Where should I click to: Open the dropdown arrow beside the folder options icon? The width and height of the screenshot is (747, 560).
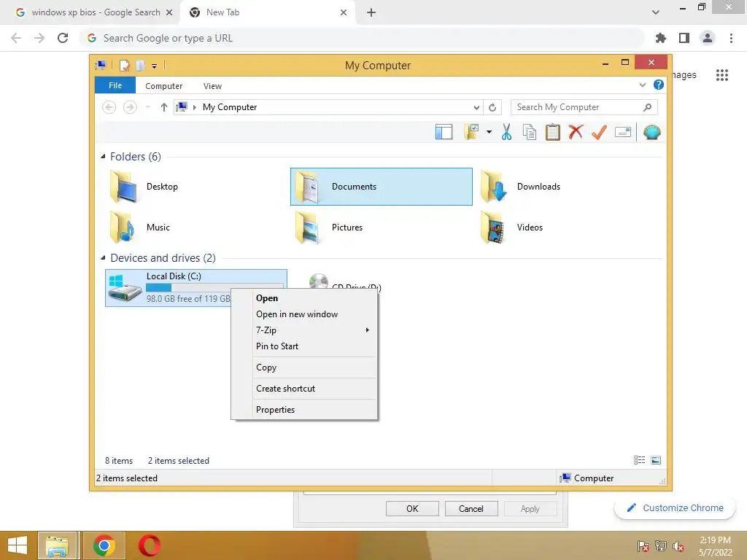[489, 132]
